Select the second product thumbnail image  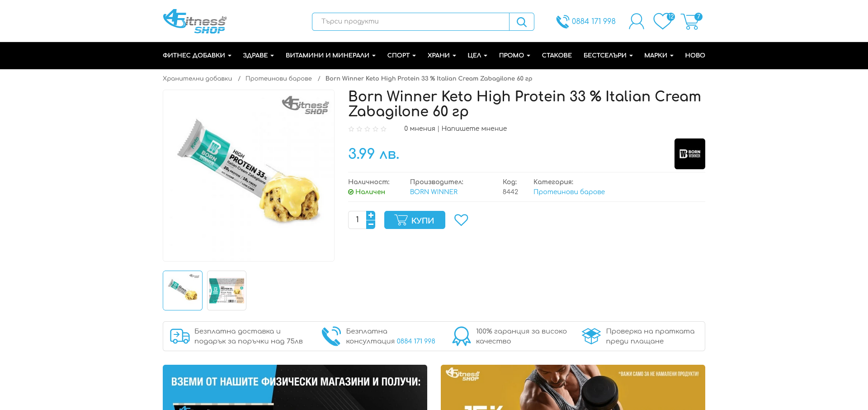click(x=226, y=291)
